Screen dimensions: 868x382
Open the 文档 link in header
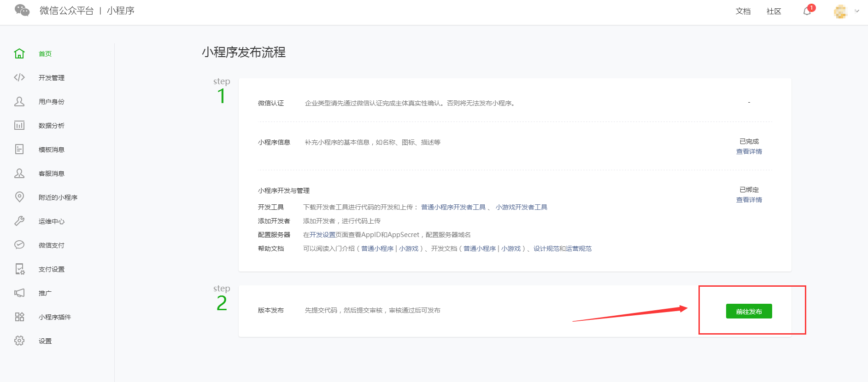pos(743,11)
